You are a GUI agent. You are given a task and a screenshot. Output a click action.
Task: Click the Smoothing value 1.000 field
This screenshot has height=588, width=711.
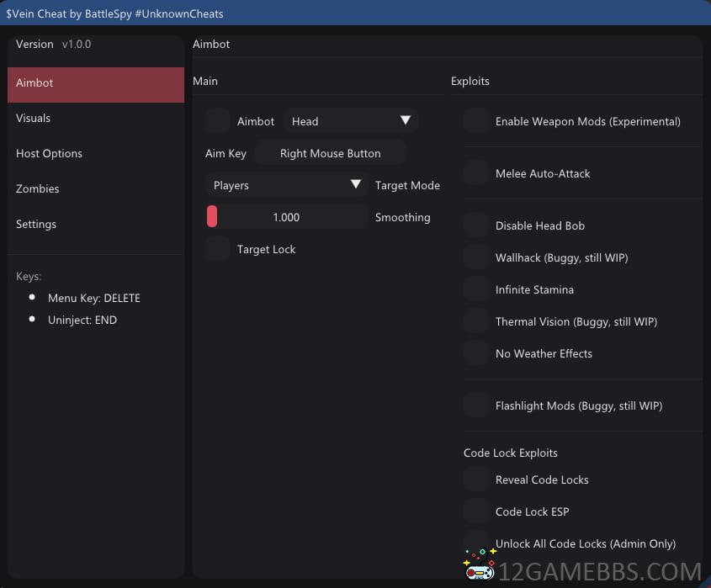coord(286,217)
